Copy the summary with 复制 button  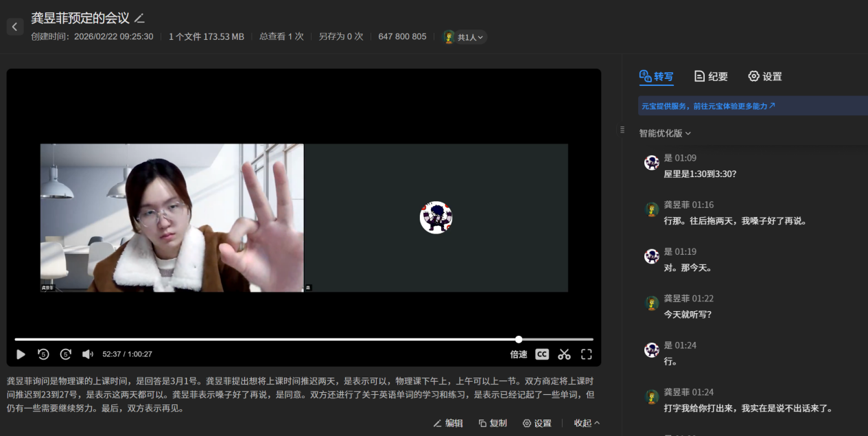coord(493,423)
